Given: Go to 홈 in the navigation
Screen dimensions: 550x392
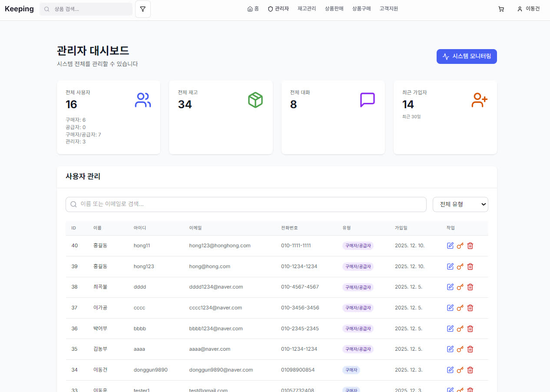Looking at the screenshot, I should 253,9.
